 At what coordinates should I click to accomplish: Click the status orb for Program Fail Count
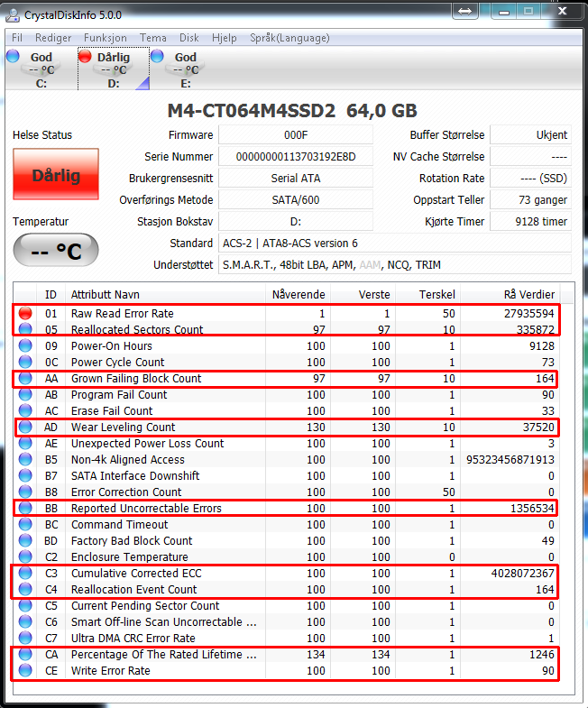click(25, 394)
